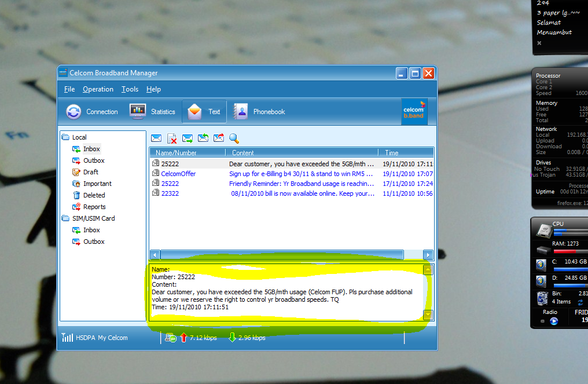The height and width of the screenshot is (384, 588).
Task: Select message 'Dear customer, you have exceeded'
Action: coord(292,164)
